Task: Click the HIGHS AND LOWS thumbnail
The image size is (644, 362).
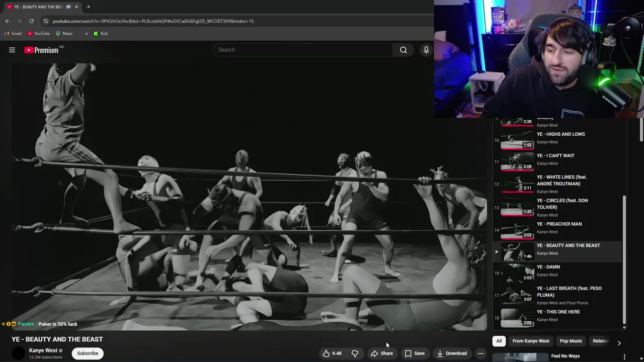Action: point(517,140)
